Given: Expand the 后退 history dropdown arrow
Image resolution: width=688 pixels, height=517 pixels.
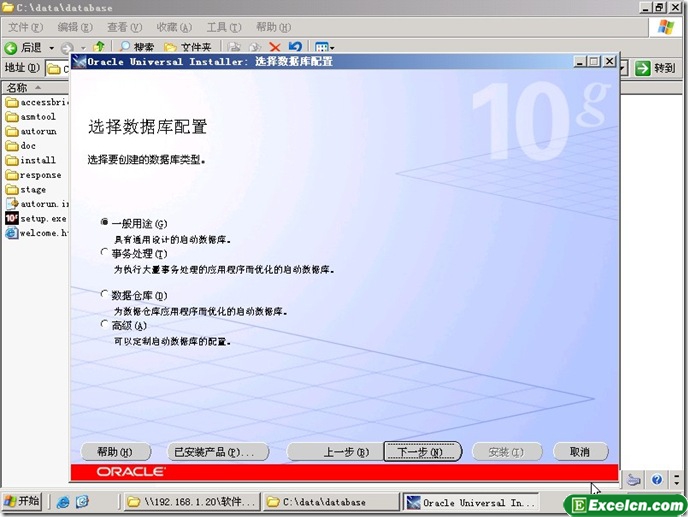Looking at the screenshot, I should click(52, 47).
